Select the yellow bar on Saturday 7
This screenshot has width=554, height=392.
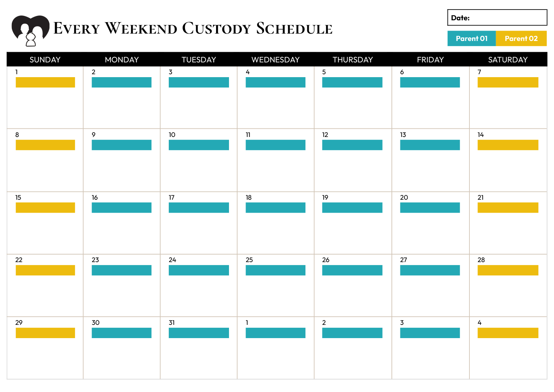coord(508,82)
